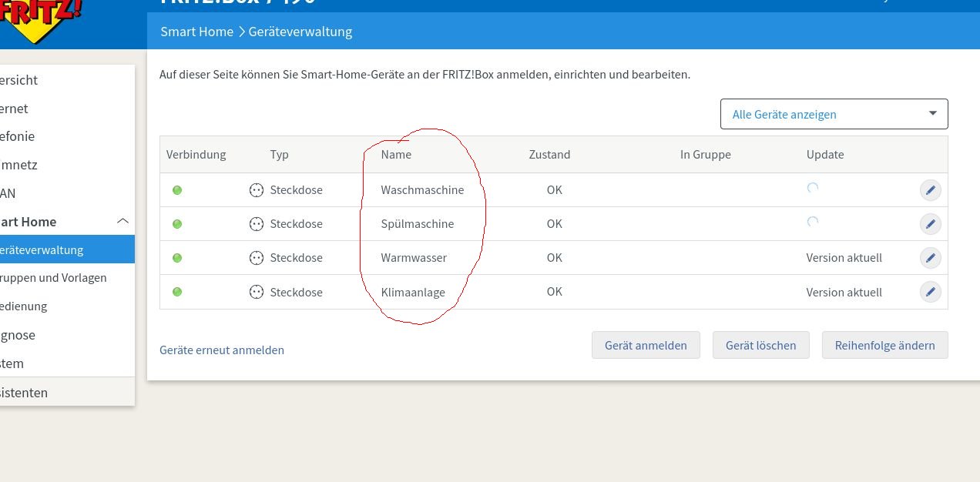This screenshot has height=482, width=980.
Task: Open Gruppen und Vorlagen in sidebar
Action: [54, 278]
